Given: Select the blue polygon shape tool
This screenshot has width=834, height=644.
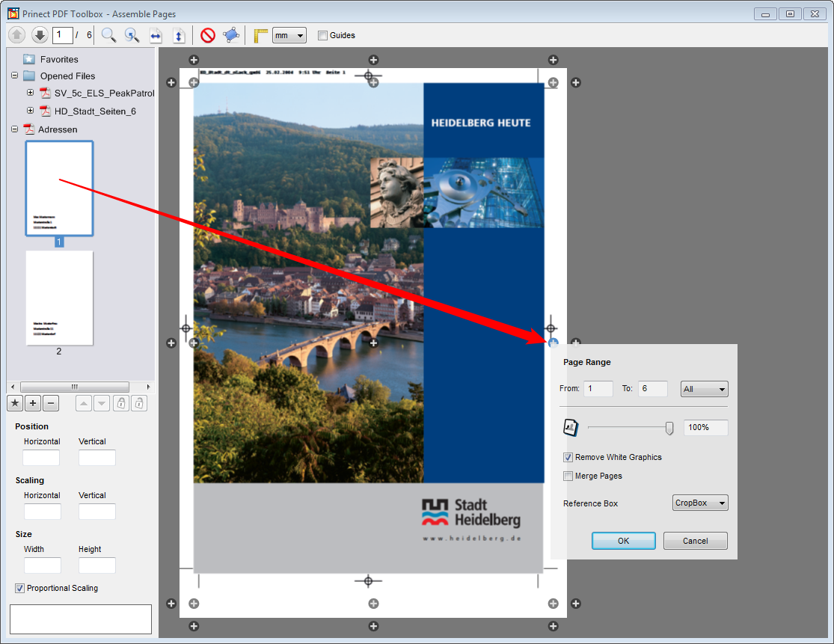Looking at the screenshot, I should [x=231, y=35].
